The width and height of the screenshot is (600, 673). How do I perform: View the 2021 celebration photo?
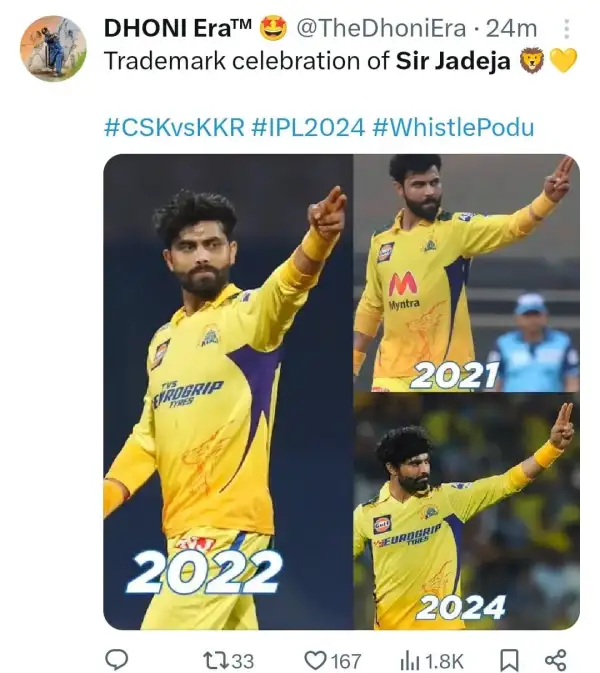[467, 273]
